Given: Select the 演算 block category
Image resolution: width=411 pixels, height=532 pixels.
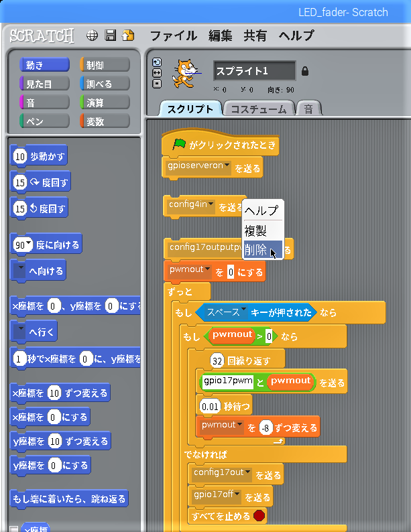Looking at the screenshot, I should click(x=105, y=103).
